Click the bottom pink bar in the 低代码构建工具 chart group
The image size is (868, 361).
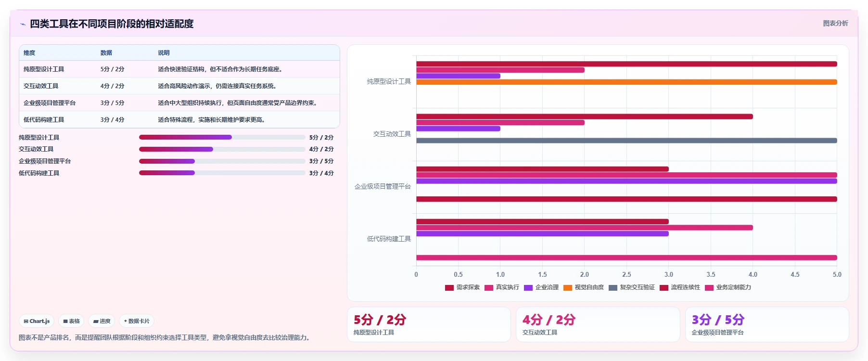point(626,258)
